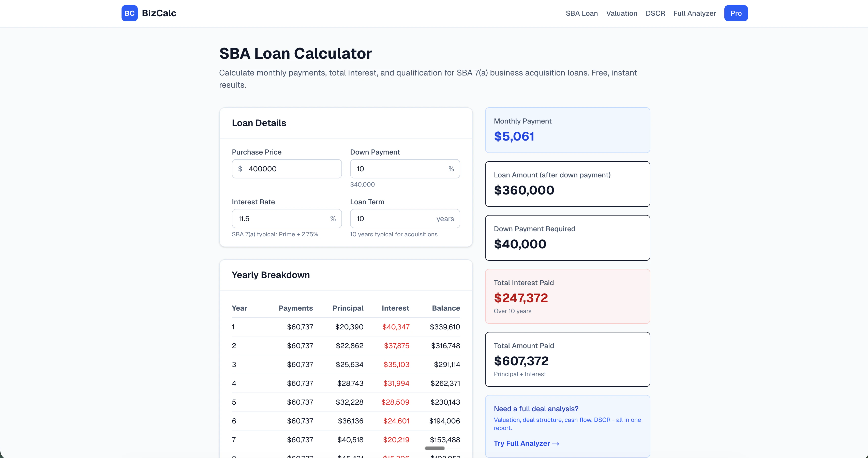
Task: Select the Balance column header
Action: (446, 308)
